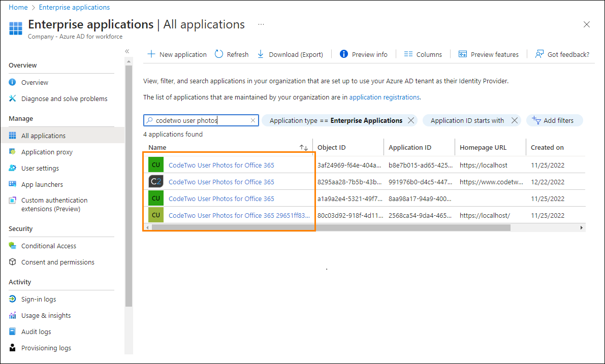Click the Home breadcrumb link
The width and height of the screenshot is (605, 364).
pos(18,7)
